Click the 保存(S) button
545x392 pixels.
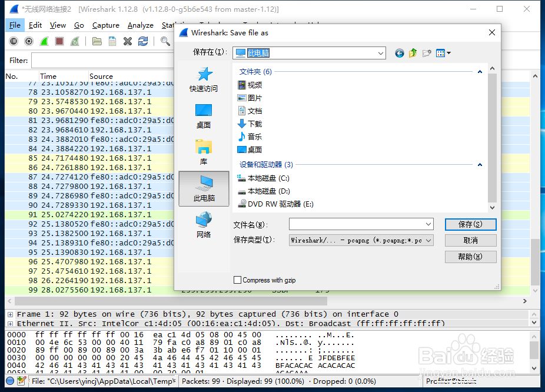coord(471,224)
